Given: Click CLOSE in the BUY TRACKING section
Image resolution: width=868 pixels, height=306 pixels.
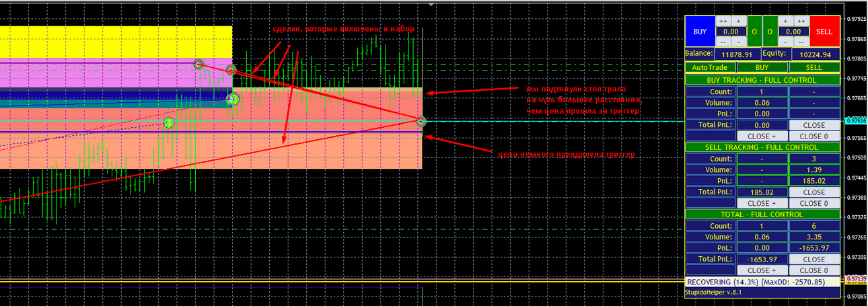Looking at the screenshot, I should click(814, 125).
